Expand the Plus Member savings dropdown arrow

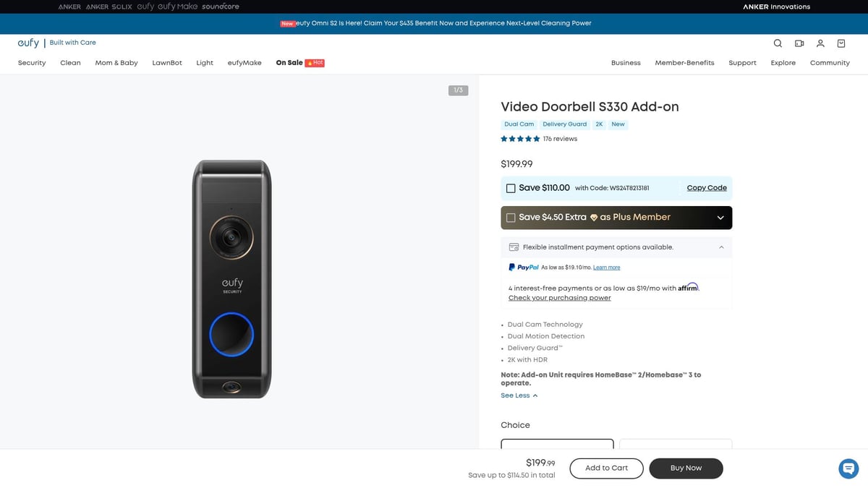720,218
